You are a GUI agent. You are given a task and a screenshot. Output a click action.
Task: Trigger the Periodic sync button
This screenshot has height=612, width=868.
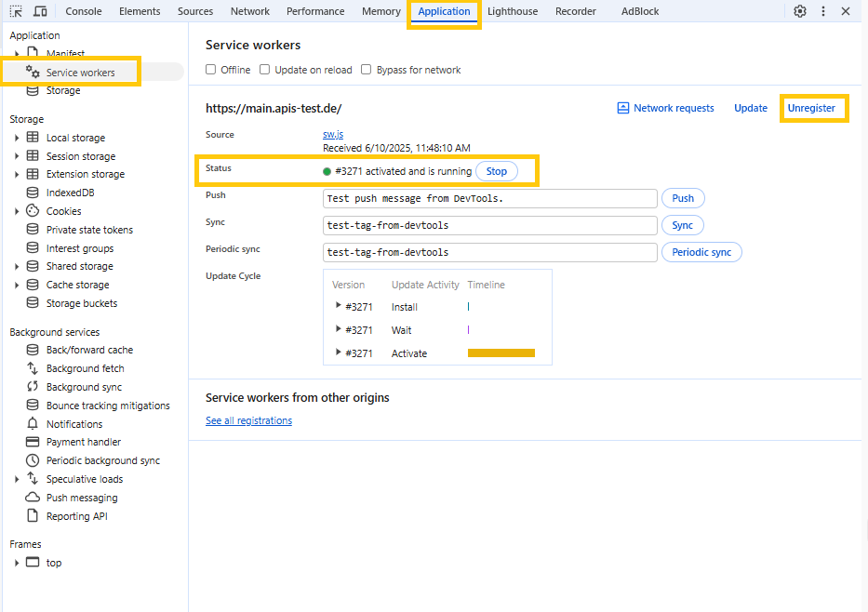pyautogui.click(x=701, y=252)
